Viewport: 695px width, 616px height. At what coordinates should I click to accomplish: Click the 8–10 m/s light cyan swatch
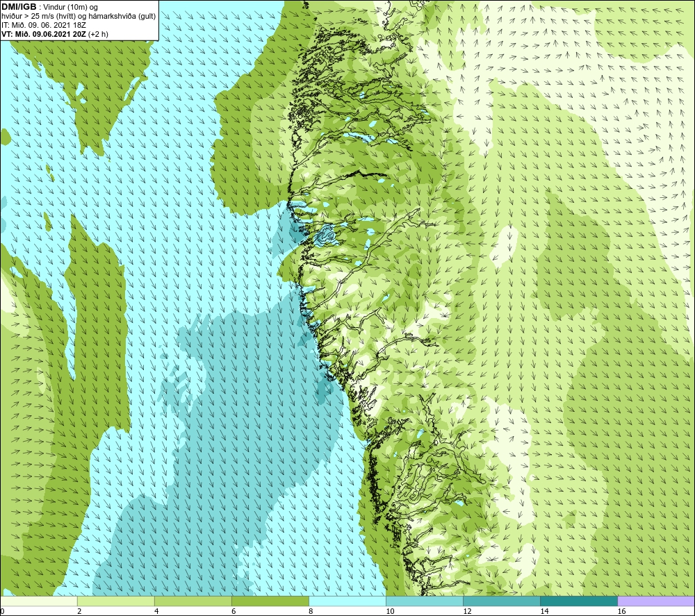347,601
